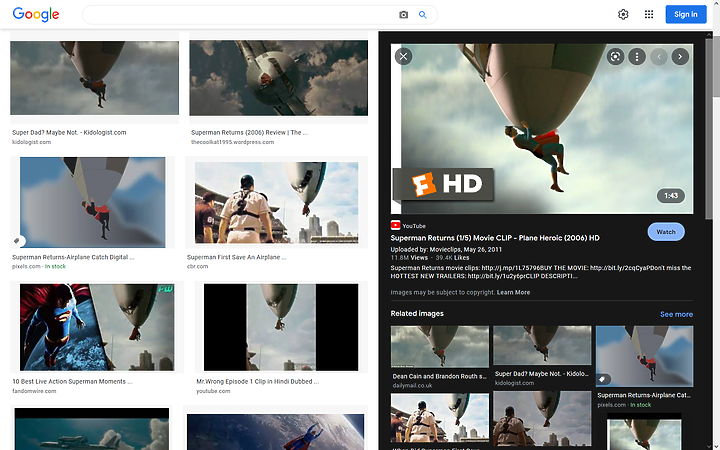This screenshot has height=450, width=720.
Task: Open the three-dot more options menu
Action: [636, 56]
